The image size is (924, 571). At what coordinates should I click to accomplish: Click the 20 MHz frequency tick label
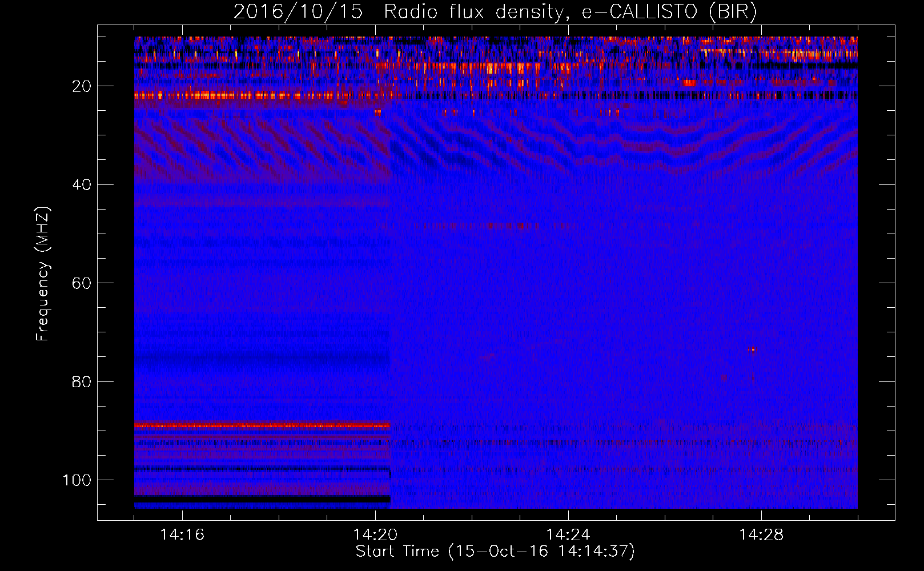tap(82, 86)
